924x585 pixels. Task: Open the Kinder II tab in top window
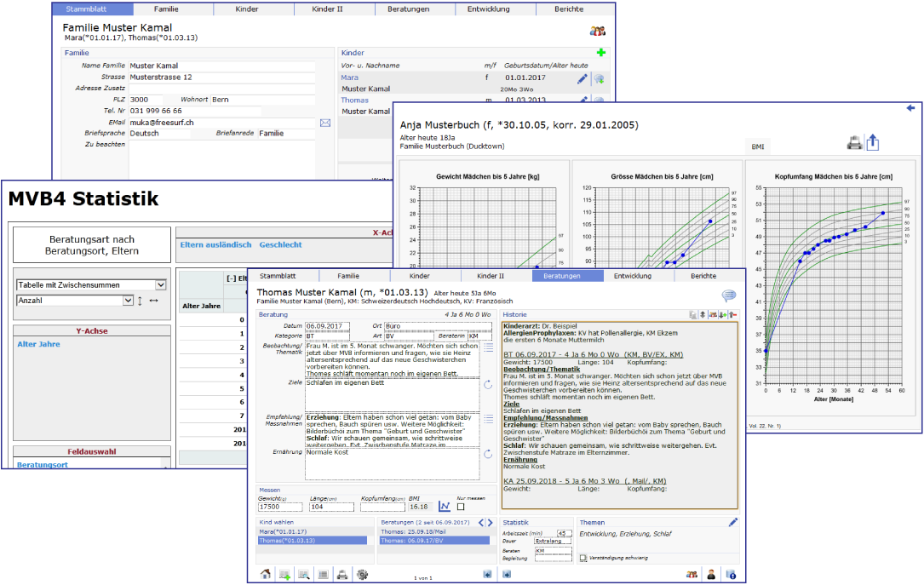327,9
